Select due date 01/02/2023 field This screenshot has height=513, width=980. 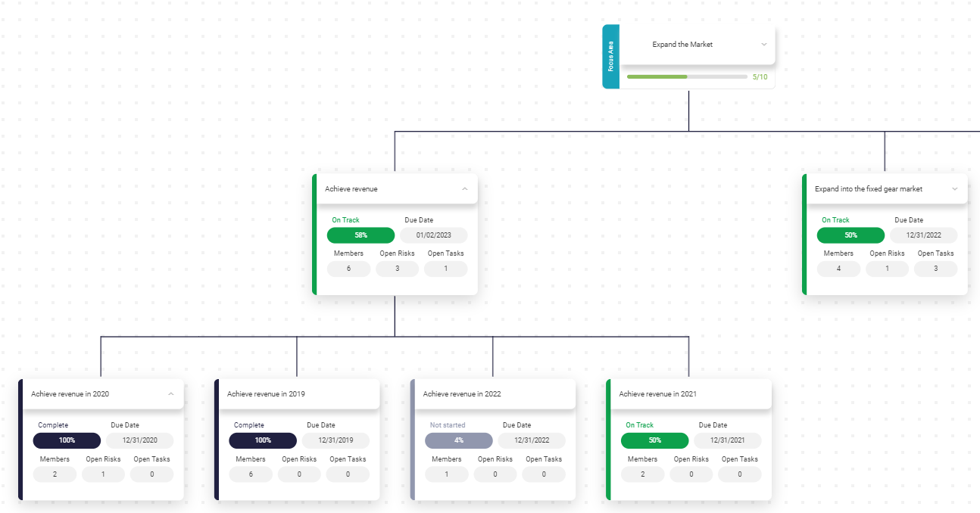(433, 235)
